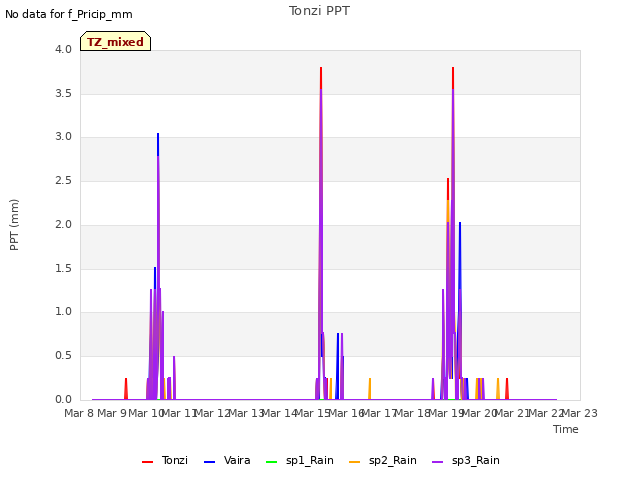Toggle the sp1_Rain legend entry
Screen dimensions: 640x480
coord(300,461)
